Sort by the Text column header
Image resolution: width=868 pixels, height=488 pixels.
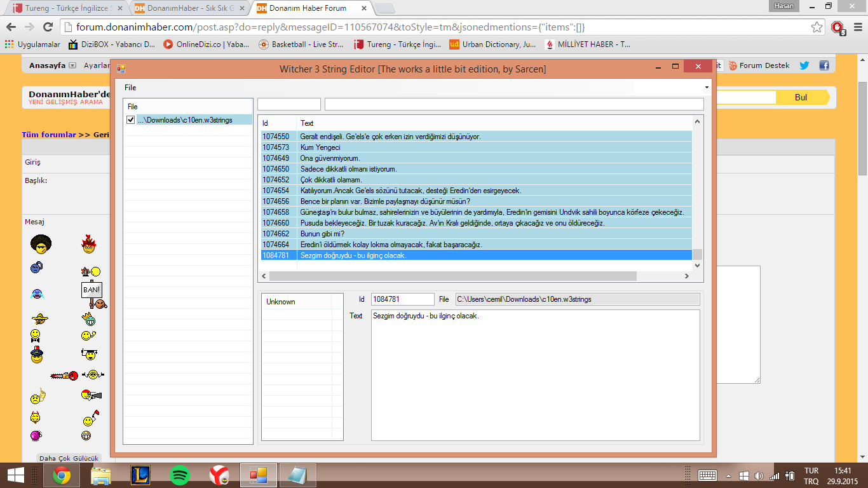(x=494, y=123)
